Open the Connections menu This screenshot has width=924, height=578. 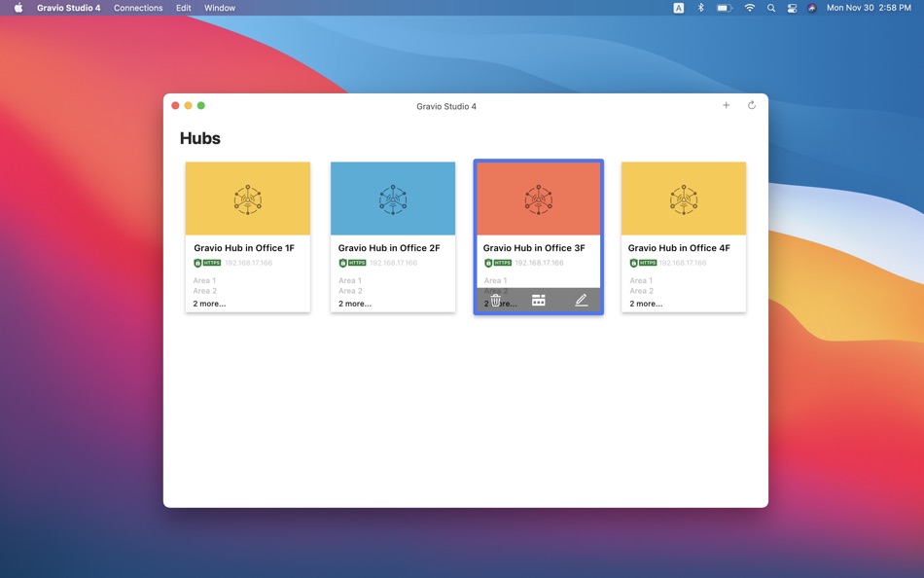pos(138,8)
